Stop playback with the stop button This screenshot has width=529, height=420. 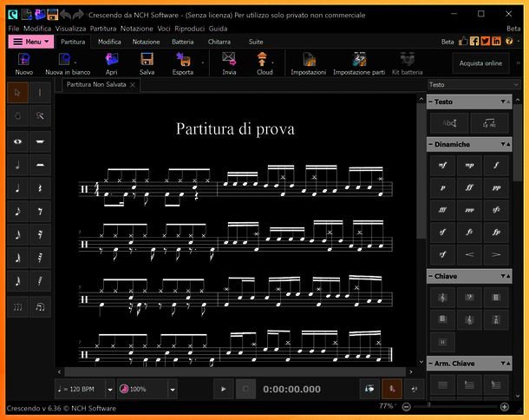point(245,389)
